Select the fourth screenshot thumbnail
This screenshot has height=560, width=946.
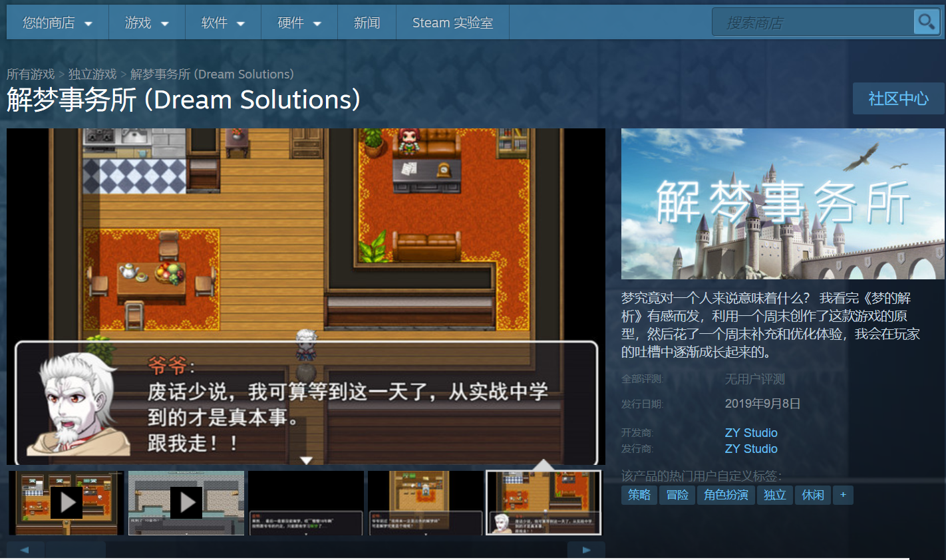click(x=426, y=503)
